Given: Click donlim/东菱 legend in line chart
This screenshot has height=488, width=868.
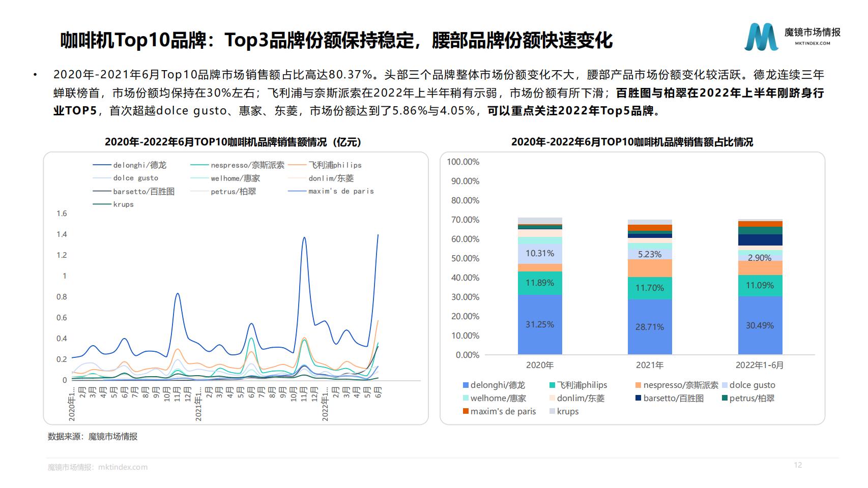Looking at the screenshot, I should [x=321, y=178].
